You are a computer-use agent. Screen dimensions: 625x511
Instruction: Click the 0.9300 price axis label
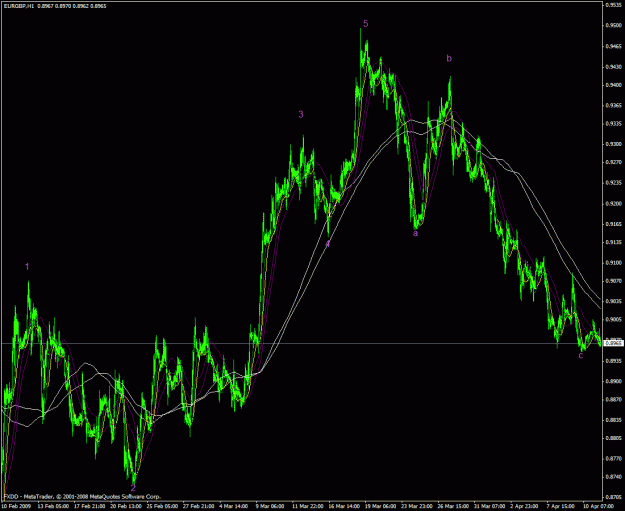[x=614, y=143]
